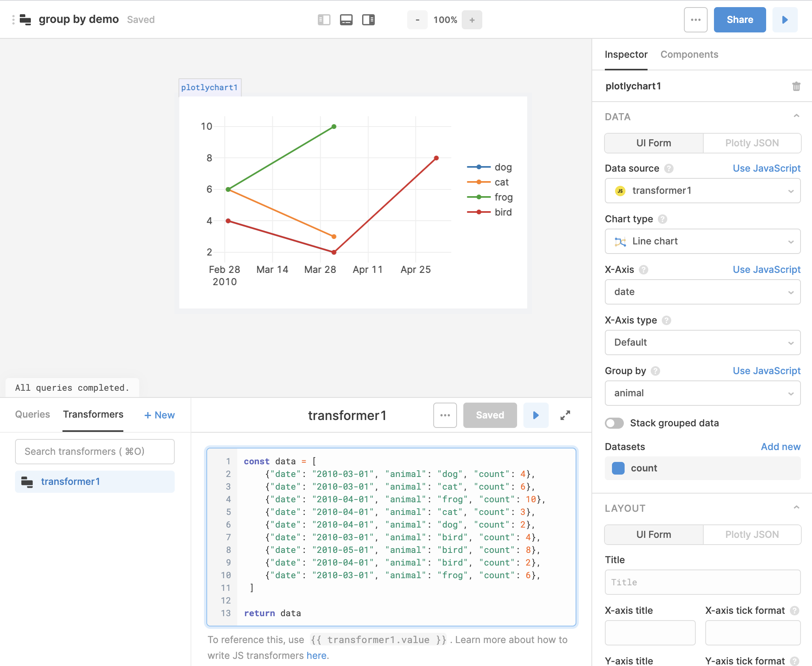The image size is (812, 666).
Task: Select UI Form in the DATA section
Action: click(654, 143)
